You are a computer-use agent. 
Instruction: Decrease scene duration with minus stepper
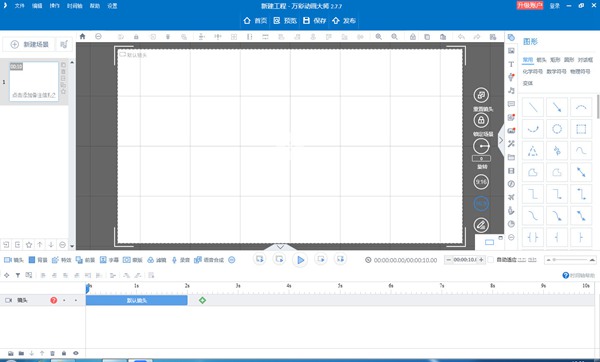tap(448, 260)
